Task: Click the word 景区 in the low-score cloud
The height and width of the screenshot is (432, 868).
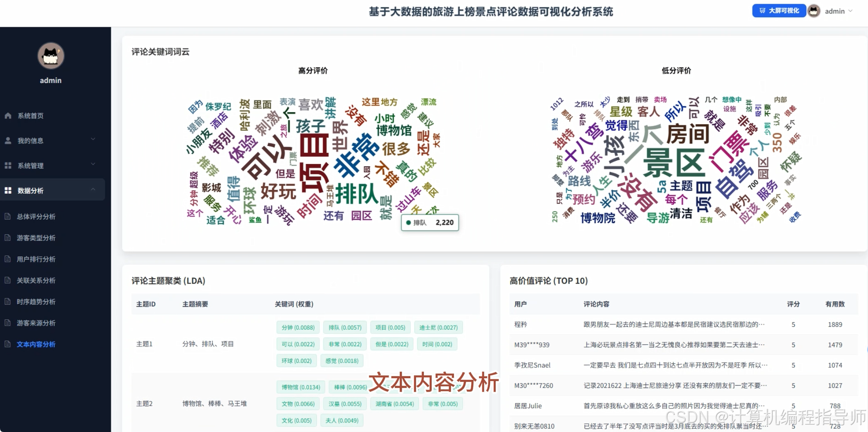Action: pos(674,163)
